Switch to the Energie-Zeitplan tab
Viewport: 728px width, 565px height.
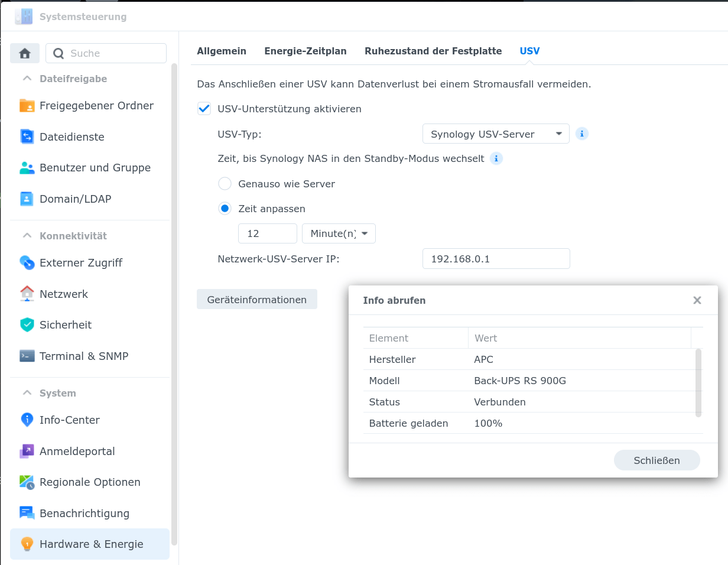(x=305, y=51)
